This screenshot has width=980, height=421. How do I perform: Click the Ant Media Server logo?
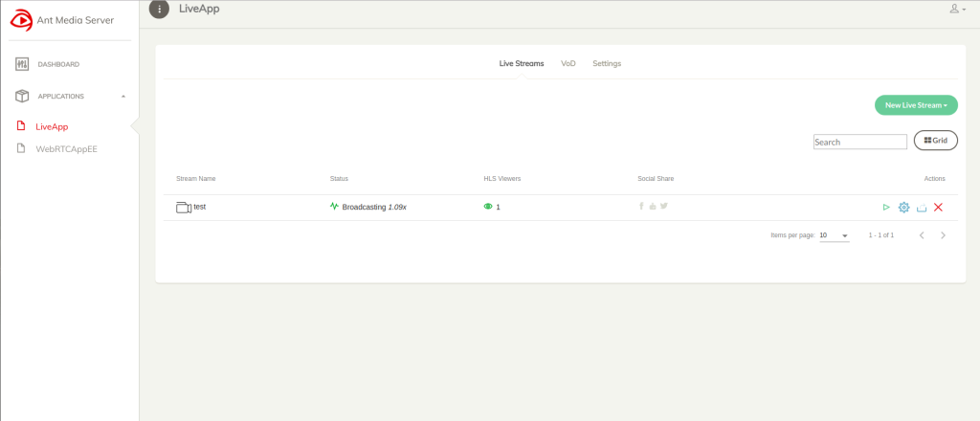[x=22, y=20]
